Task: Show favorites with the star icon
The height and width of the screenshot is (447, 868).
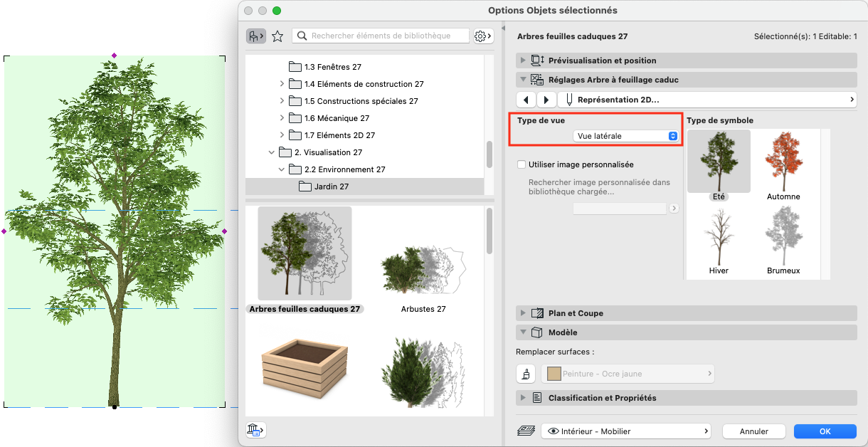Action: click(x=277, y=36)
